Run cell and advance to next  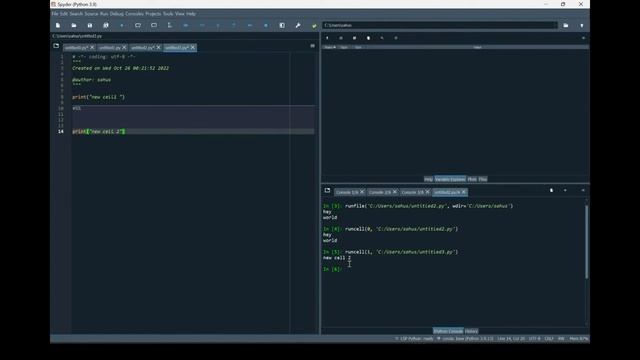pos(154,25)
